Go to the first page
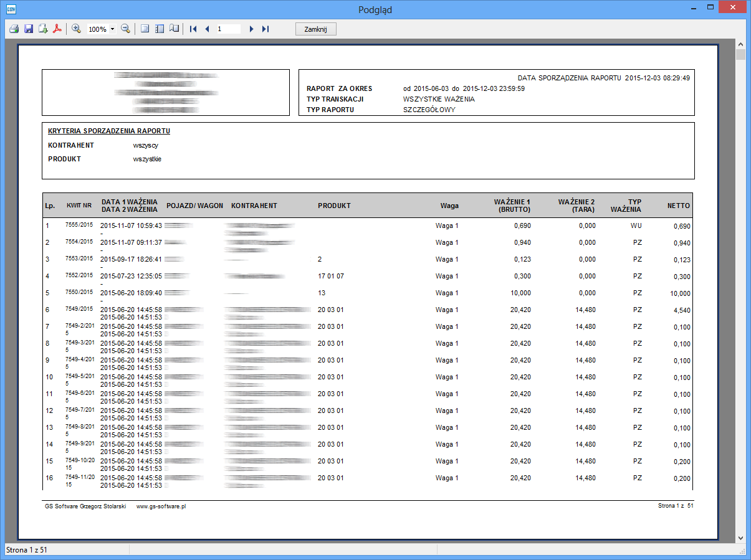The width and height of the screenshot is (751, 560). [193, 29]
